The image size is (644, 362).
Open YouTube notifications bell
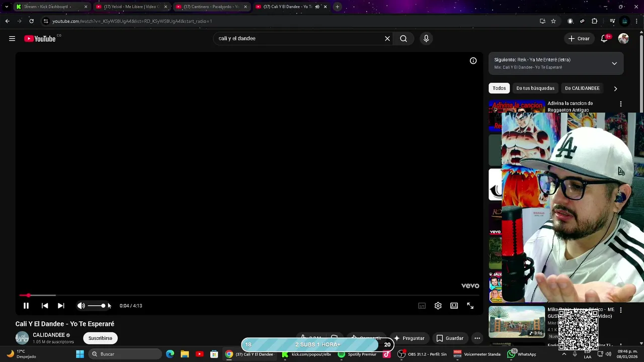[605, 39]
